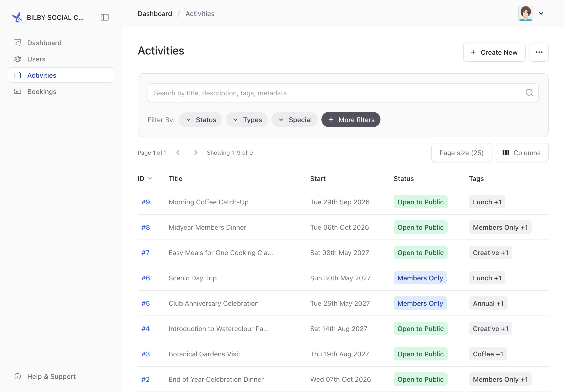The image size is (564, 392).
Task: Click the Start column header
Action: 318,179
